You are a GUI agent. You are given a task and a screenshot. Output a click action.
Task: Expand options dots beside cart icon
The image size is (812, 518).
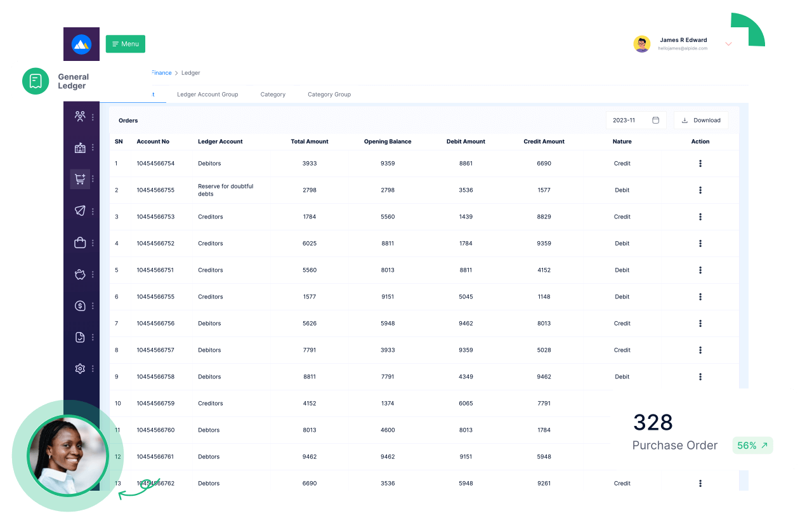[x=93, y=179]
